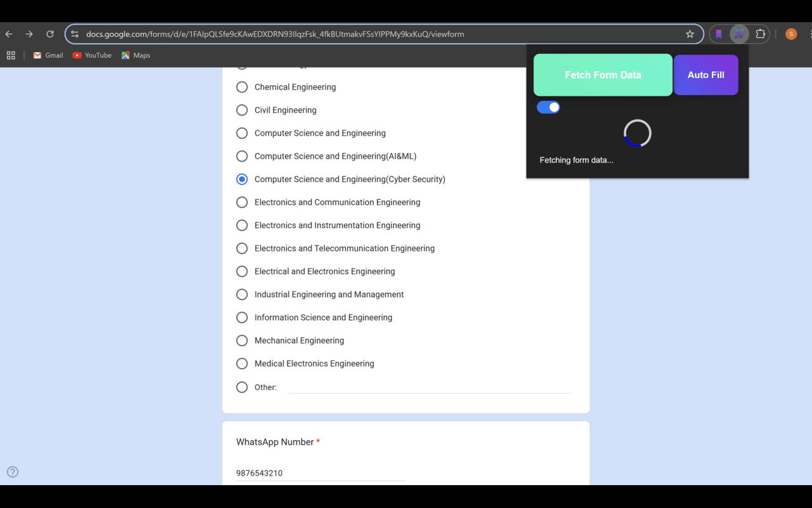The image size is (812, 508).
Task: Open the autofill extension's pencil icon
Action: (x=739, y=34)
